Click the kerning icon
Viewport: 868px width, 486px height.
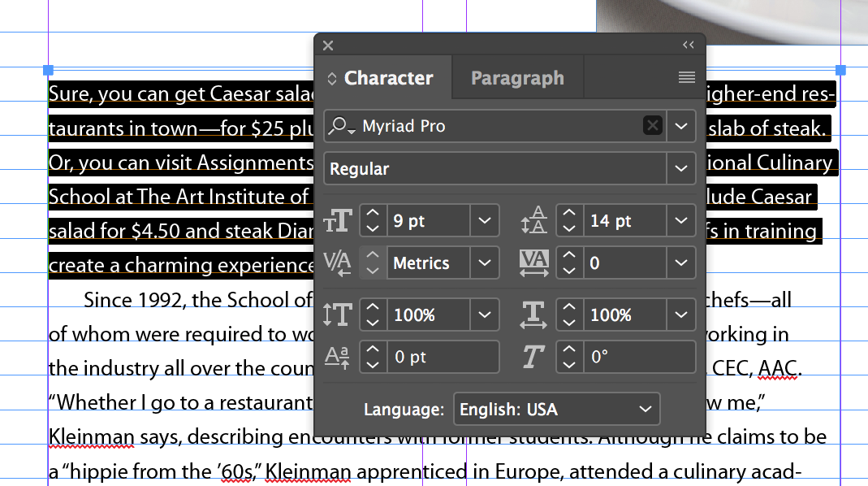click(x=337, y=263)
